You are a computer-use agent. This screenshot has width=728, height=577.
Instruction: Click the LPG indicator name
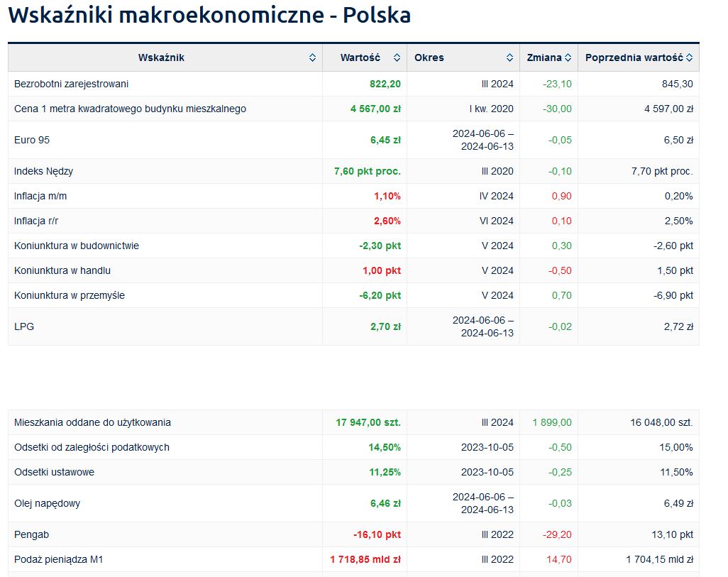click(x=24, y=326)
